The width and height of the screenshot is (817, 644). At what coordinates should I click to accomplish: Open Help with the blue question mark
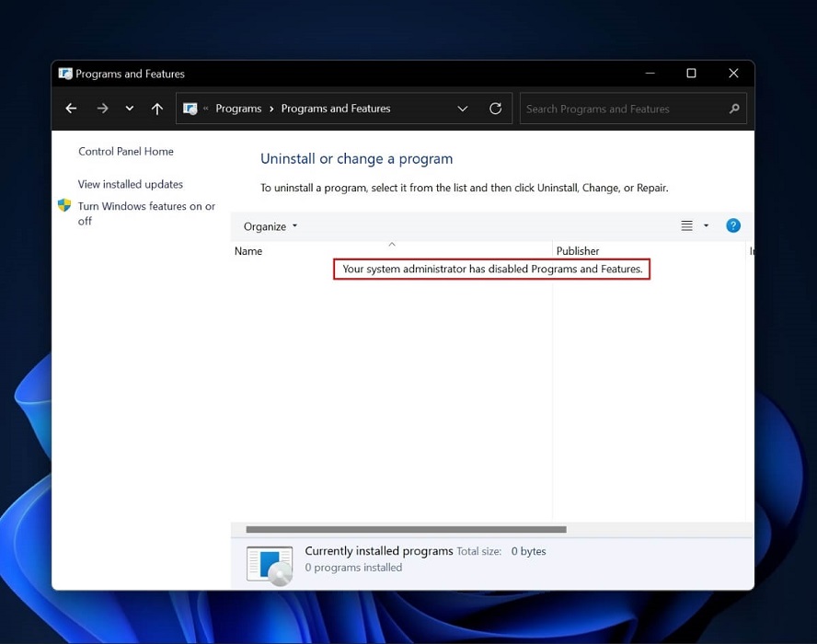733,225
